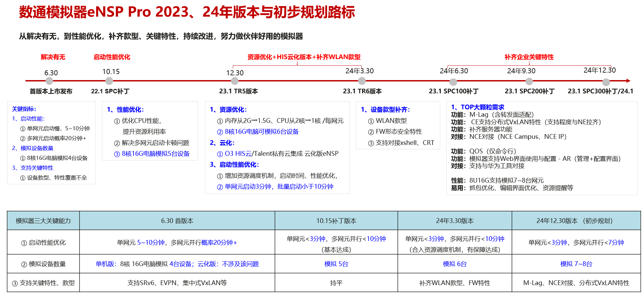Click the table cell 模拟 7~8台
This screenshot has width=644, height=300.
click(x=576, y=264)
